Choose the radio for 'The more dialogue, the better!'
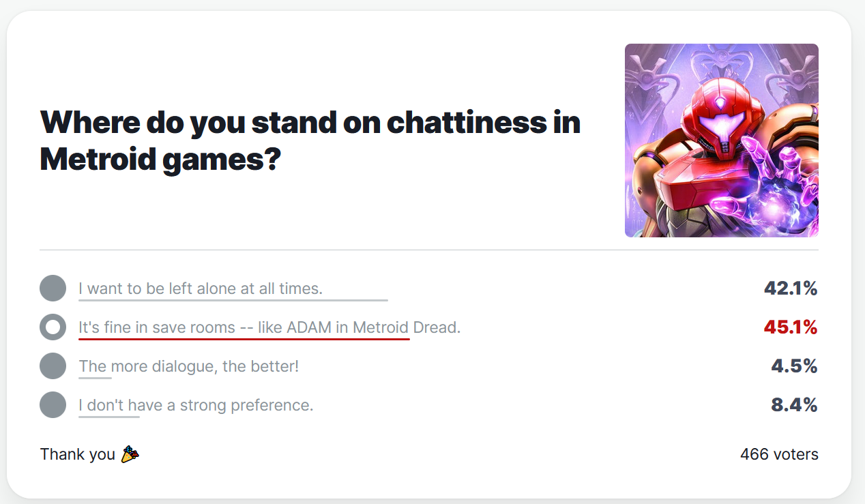Viewport: 865px width, 504px height. click(x=53, y=366)
